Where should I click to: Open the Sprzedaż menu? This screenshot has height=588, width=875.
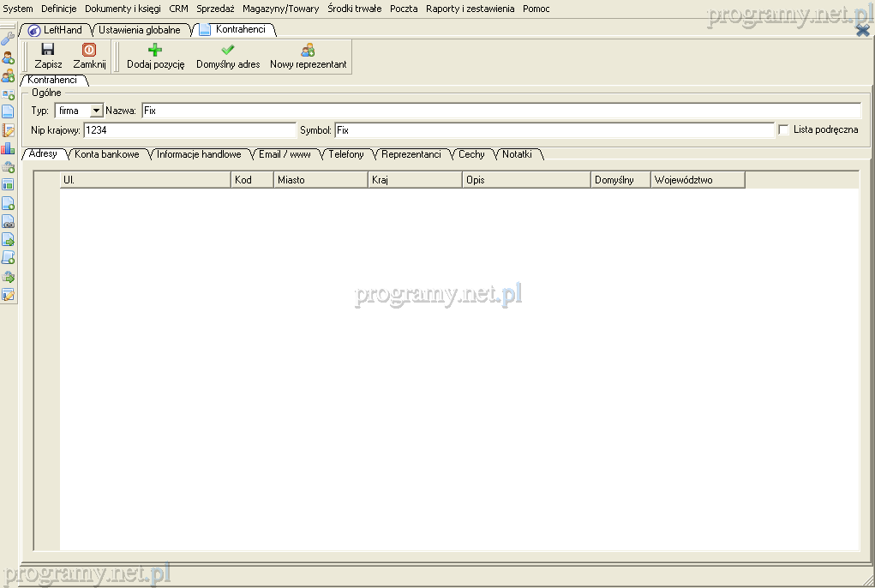tap(215, 9)
